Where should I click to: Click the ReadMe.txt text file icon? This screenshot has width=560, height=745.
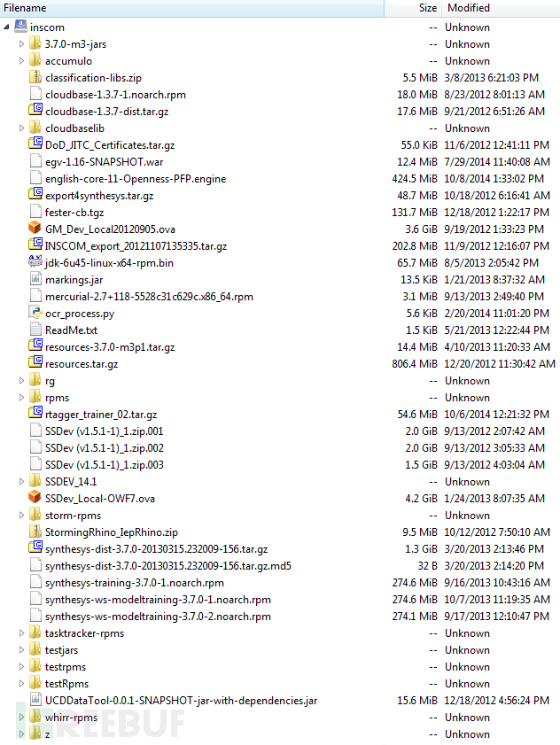35,330
